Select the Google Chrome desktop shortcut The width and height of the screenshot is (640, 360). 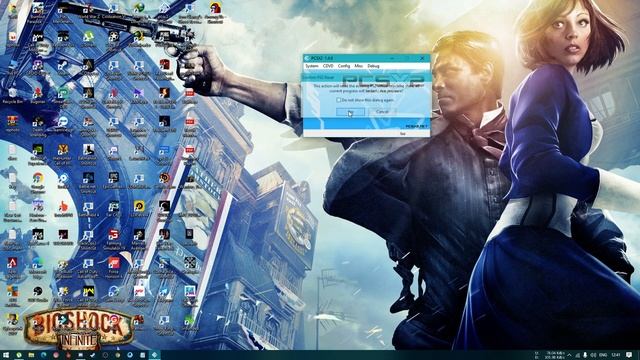coord(38,182)
